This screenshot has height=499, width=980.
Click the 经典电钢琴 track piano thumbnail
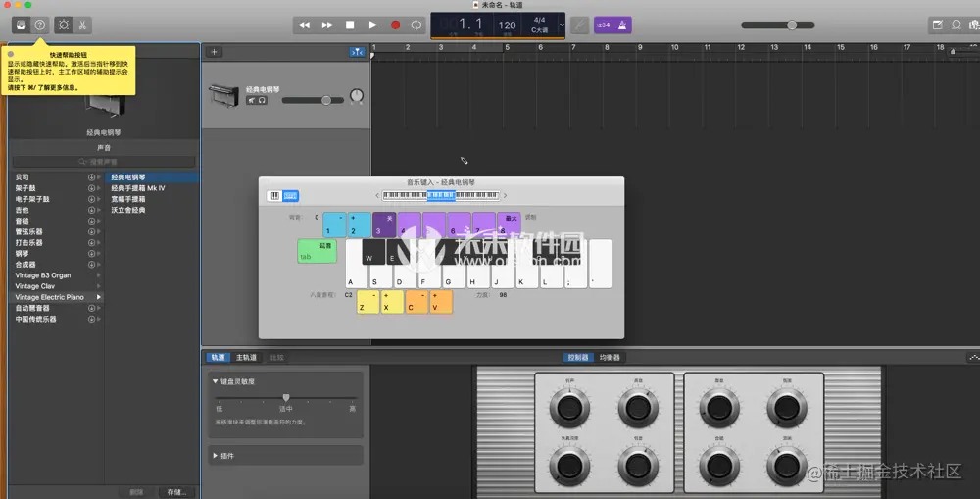pyautogui.click(x=223, y=96)
